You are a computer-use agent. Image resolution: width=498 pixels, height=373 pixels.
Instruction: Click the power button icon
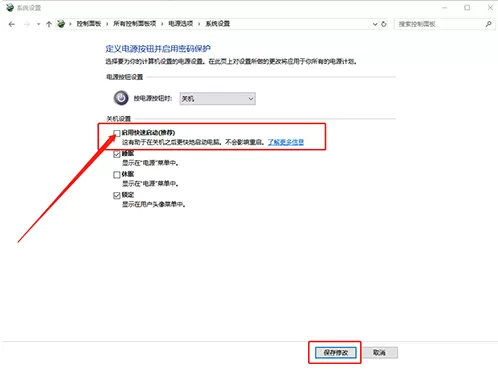(121, 98)
